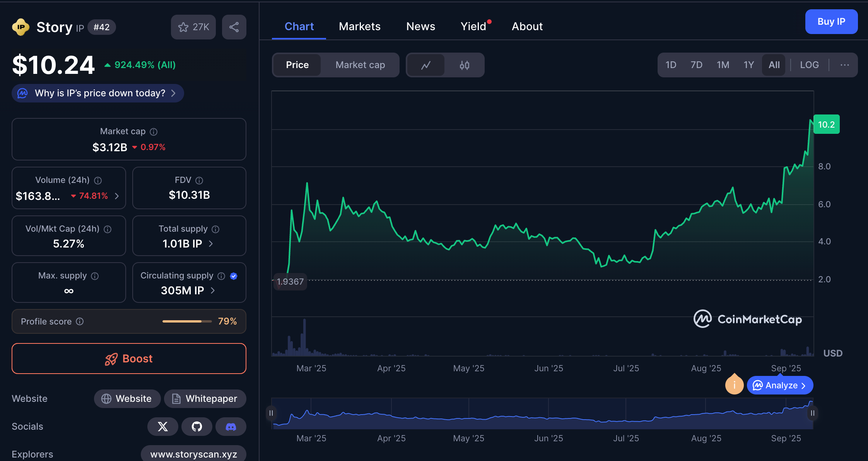
Task: Switch to the Markets tab
Action: coord(360,26)
